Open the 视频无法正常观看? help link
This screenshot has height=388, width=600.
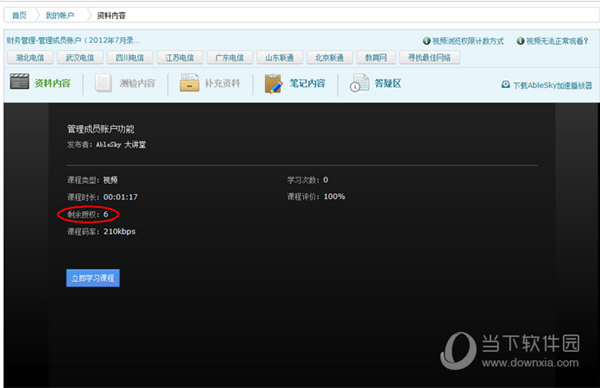pos(557,41)
